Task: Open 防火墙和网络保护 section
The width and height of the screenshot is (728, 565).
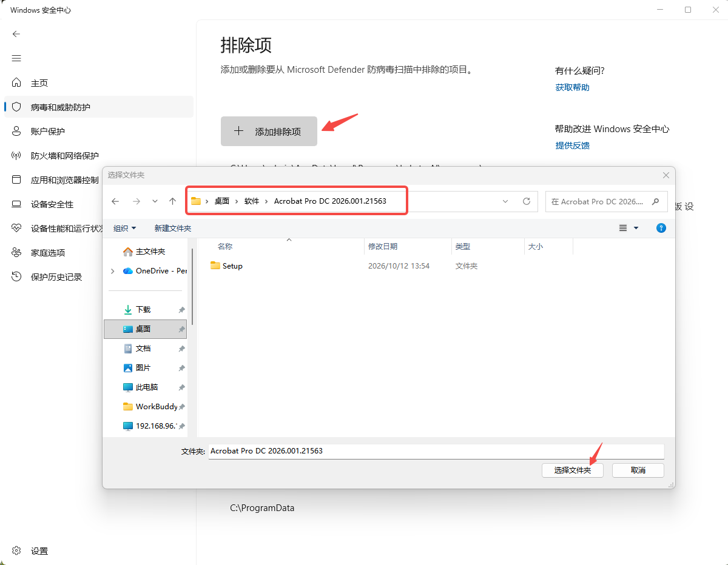Action: click(x=99, y=156)
